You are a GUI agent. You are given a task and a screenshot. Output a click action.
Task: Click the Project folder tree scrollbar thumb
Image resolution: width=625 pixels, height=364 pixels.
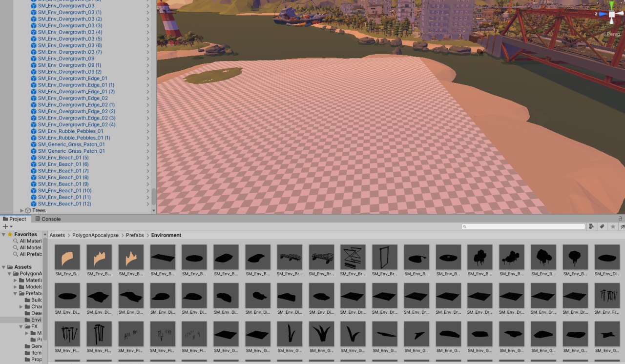click(x=45, y=289)
